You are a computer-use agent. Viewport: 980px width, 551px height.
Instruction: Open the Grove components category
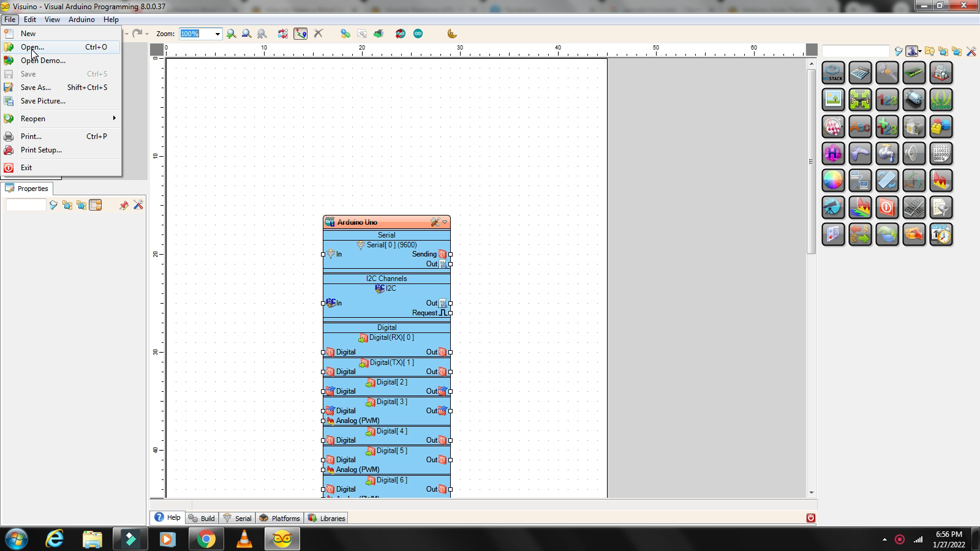[x=941, y=99]
